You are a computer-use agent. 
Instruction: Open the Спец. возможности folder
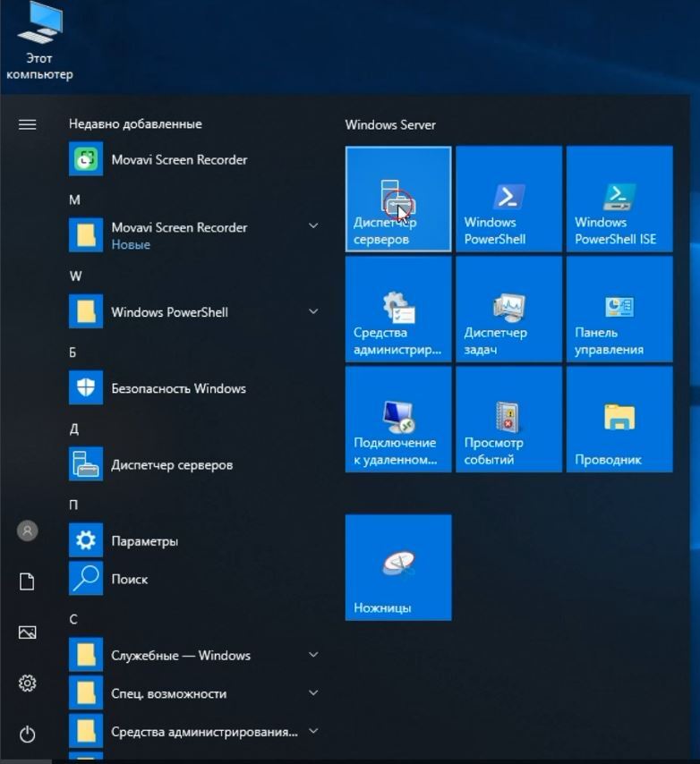[195, 692]
